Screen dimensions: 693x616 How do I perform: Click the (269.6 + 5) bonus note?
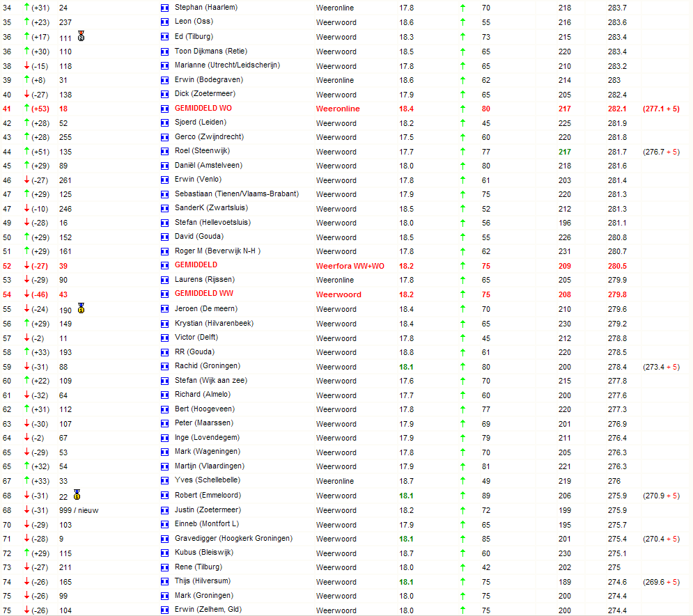(661, 582)
